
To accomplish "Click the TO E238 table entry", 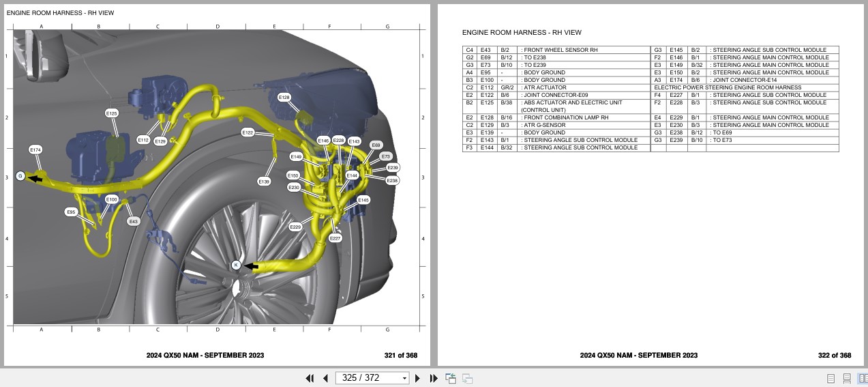I will pyautogui.click(x=535, y=57).
